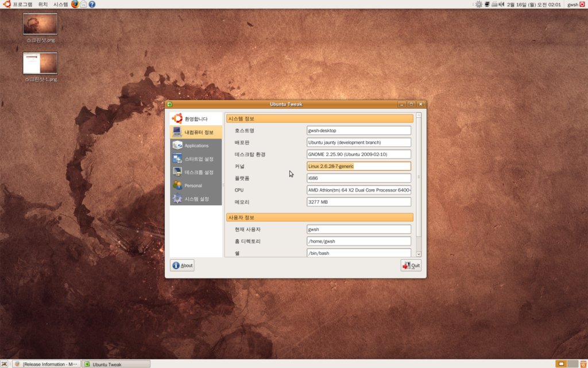Open the blue help question mark launcher
This screenshot has width=588, height=368.
click(x=92, y=4)
